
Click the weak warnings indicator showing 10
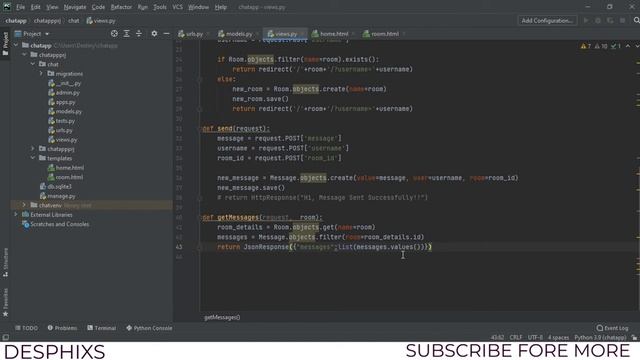601,46
